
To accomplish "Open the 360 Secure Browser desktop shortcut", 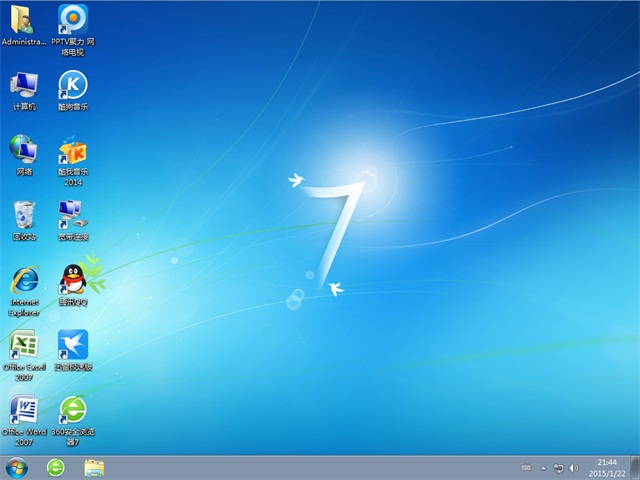I will [x=72, y=410].
